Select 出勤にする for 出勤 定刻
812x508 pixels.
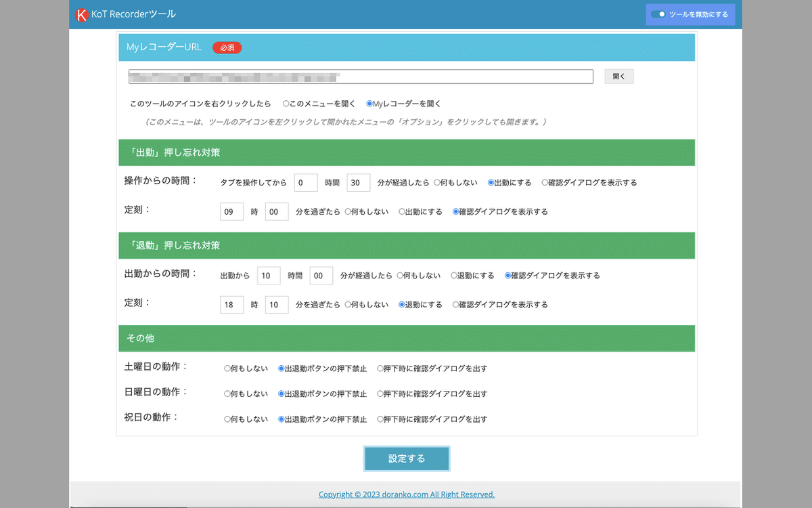tap(402, 212)
